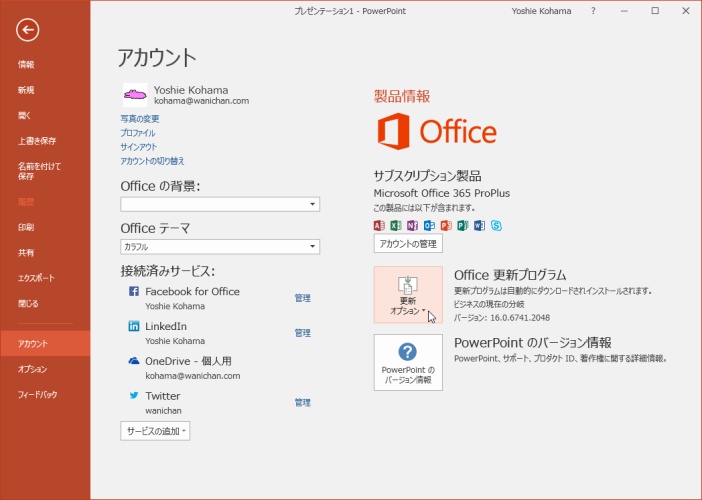This screenshot has height=500, width=702.
Task: Click the Twitter bird icon
Action: coord(133,395)
